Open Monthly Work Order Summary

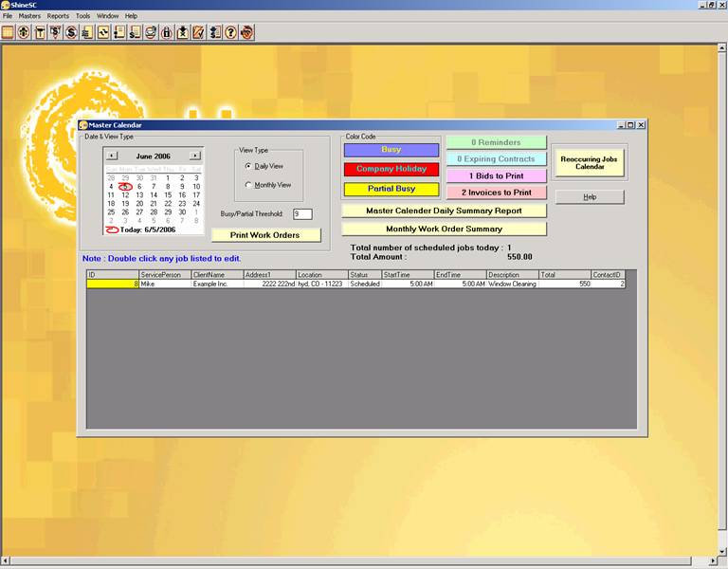pos(444,229)
